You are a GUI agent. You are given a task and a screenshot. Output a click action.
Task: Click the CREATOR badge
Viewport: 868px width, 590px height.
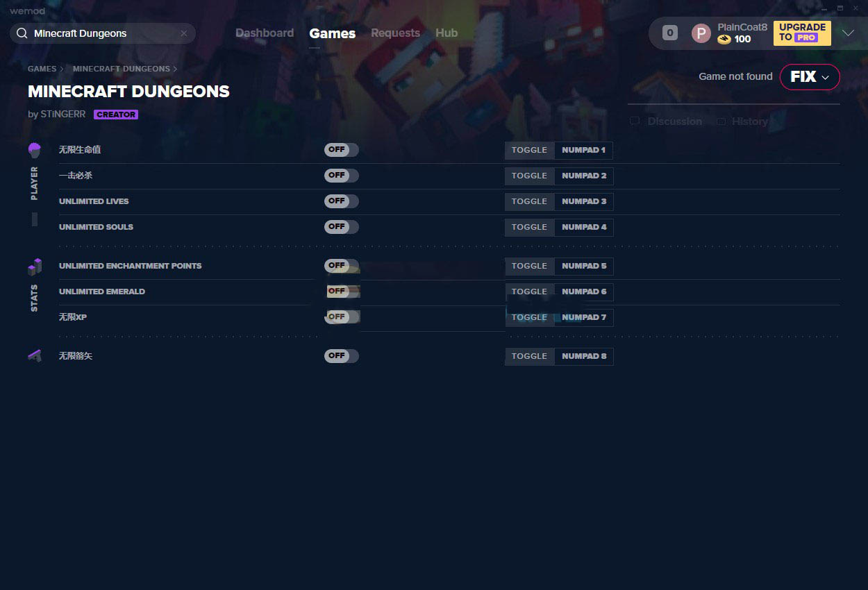tap(116, 115)
